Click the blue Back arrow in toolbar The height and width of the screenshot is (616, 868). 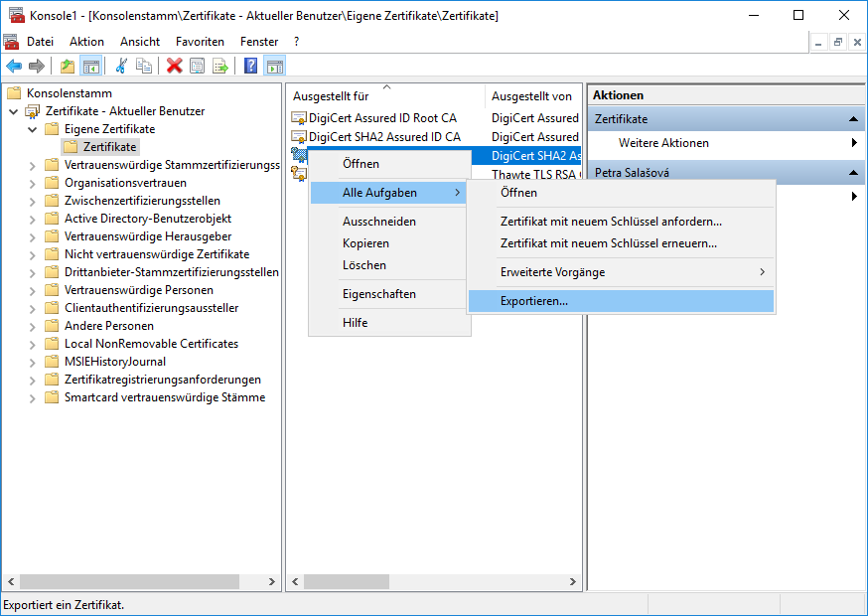point(14,67)
